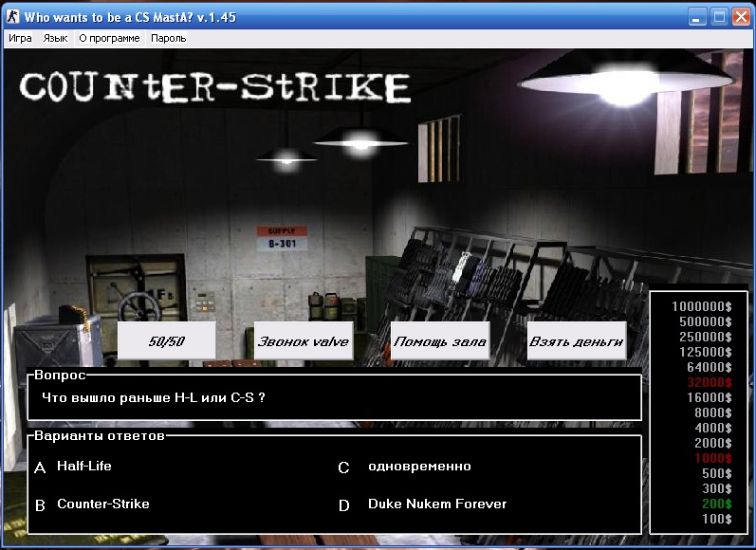This screenshot has height=550, width=756.
Task: Choose answer D Duke Nukem Forever
Action: [x=436, y=504]
